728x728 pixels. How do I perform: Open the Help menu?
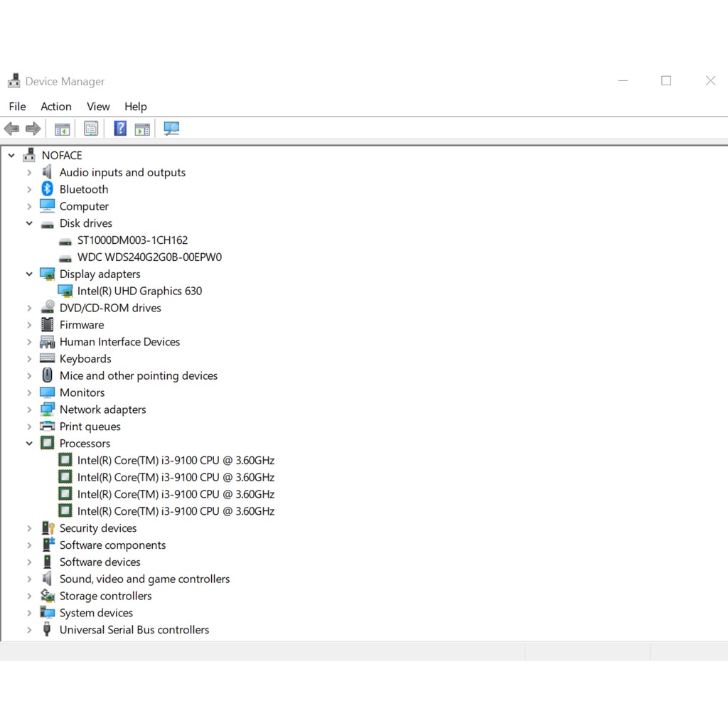[x=135, y=107]
